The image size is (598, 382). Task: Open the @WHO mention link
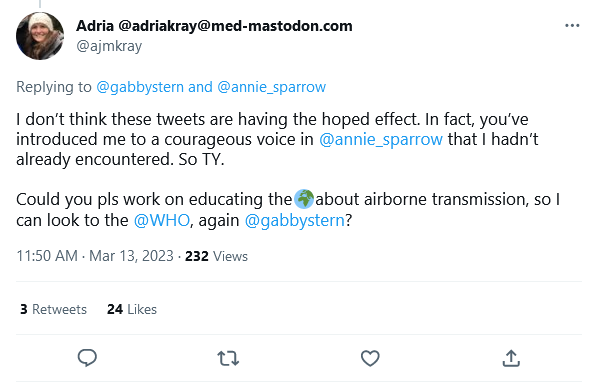(x=162, y=220)
